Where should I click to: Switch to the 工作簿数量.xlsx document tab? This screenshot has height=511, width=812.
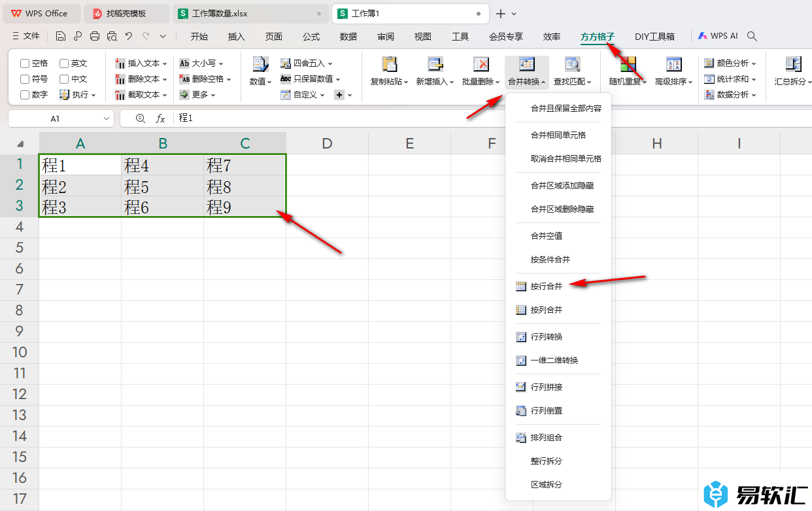pos(251,14)
